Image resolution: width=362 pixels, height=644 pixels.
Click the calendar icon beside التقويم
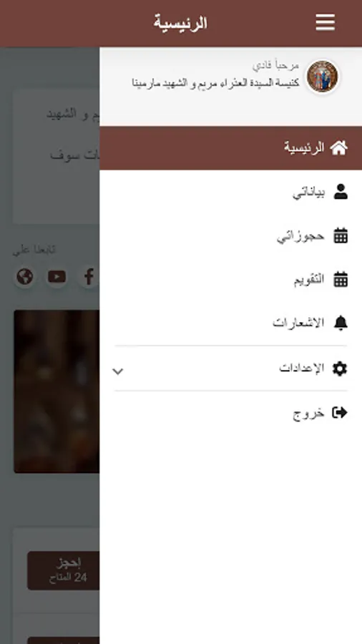tap(341, 279)
